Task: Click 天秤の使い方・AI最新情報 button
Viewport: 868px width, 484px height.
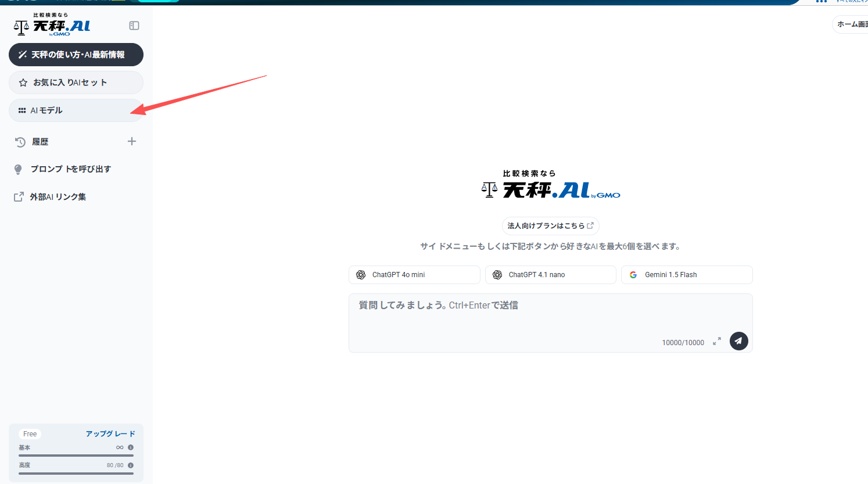Action: coord(76,55)
